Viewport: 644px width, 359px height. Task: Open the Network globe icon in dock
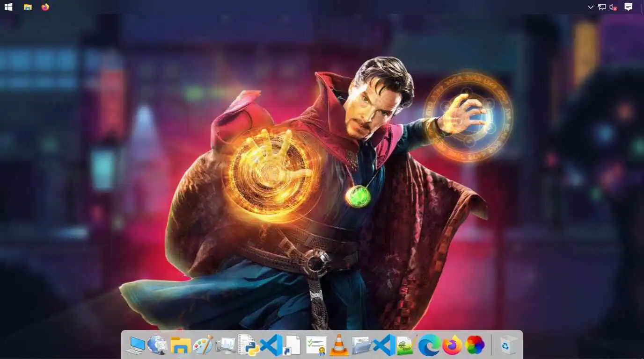[158, 345]
